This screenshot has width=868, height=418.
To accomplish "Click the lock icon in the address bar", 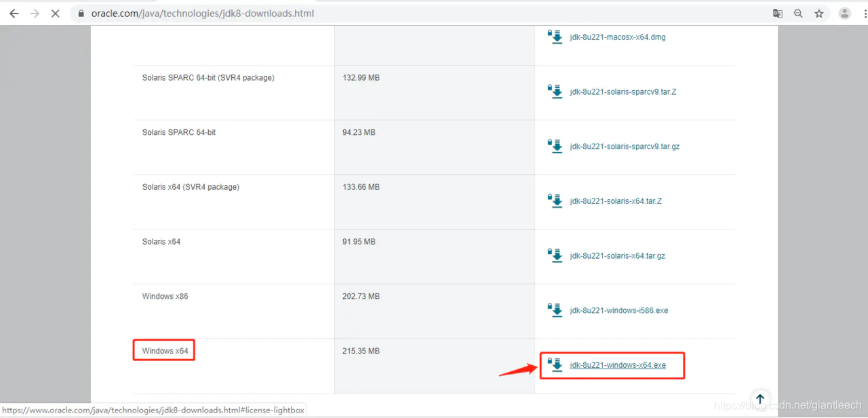I will tap(81, 14).
